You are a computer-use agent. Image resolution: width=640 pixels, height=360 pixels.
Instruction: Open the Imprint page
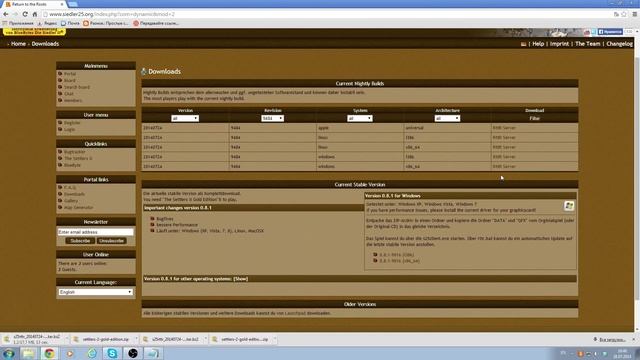point(559,44)
